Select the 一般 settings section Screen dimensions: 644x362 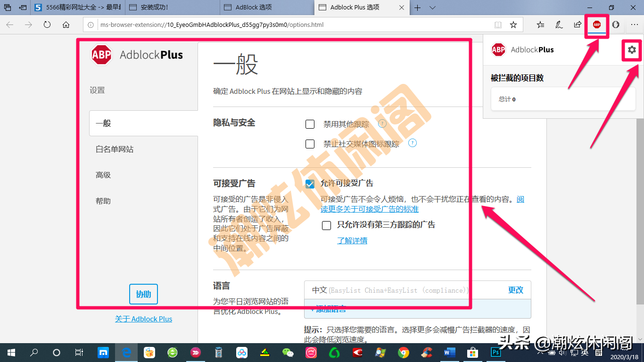[x=143, y=123]
